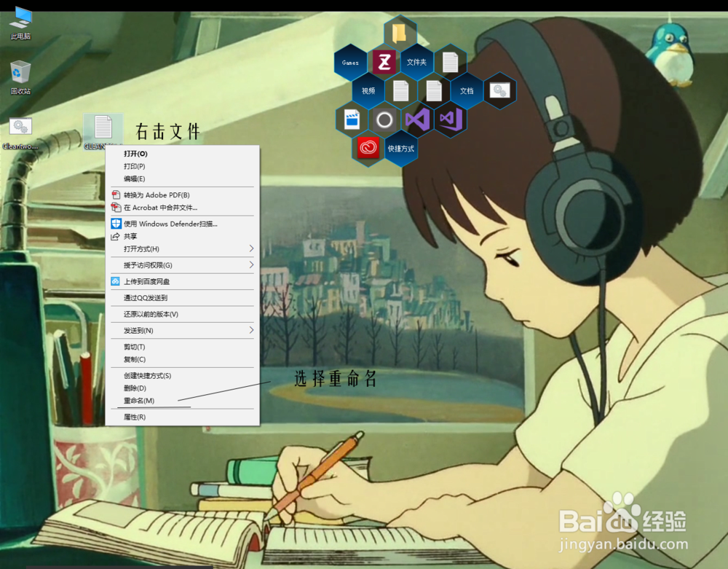728x569 pixels.
Task: Open the 文件夹 hexagon tile
Action: click(x=416, y=62)
